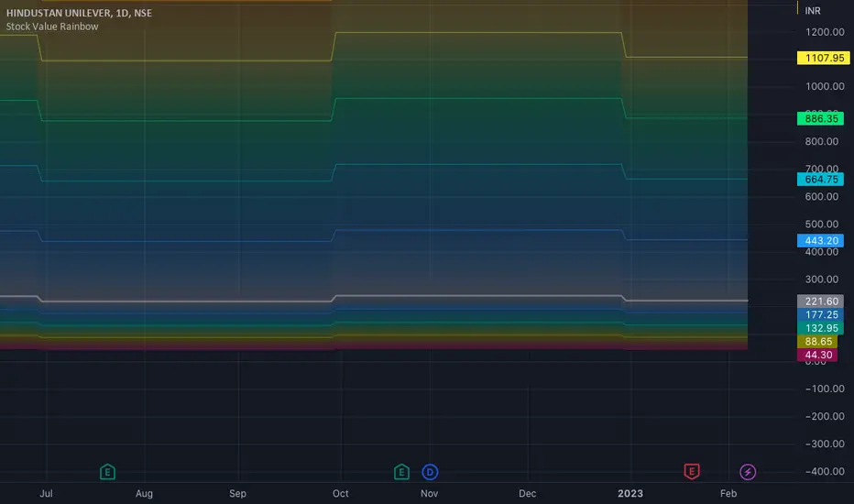Viewport: 854px width, 504px height.
Task: Select the 664.75 cyan price label
Action: (820, 180)
